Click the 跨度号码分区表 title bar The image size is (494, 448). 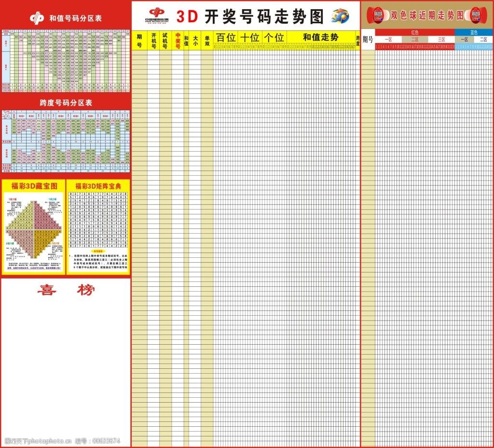click(x=66, y=103)
